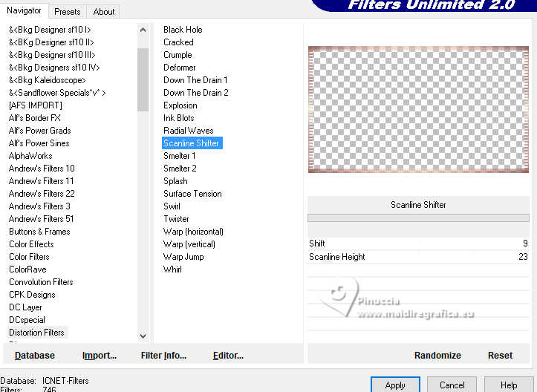Click the Scanline Height parameter slider
This screenshot has width=537, height=392.
418,257
